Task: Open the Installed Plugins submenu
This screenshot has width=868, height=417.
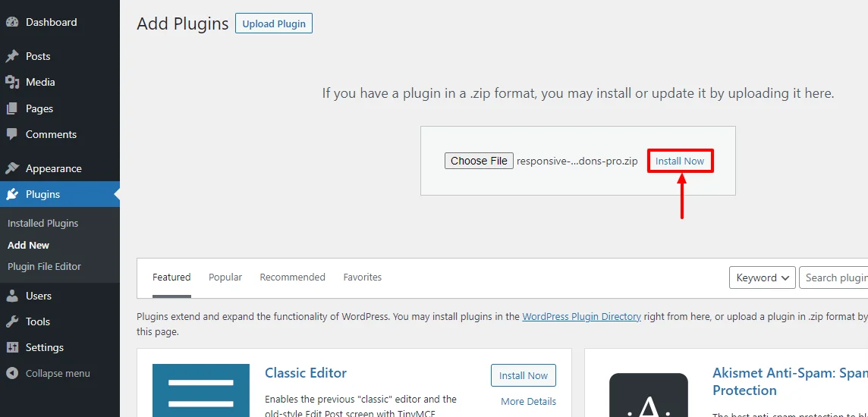Action: [x=43, y=224]
